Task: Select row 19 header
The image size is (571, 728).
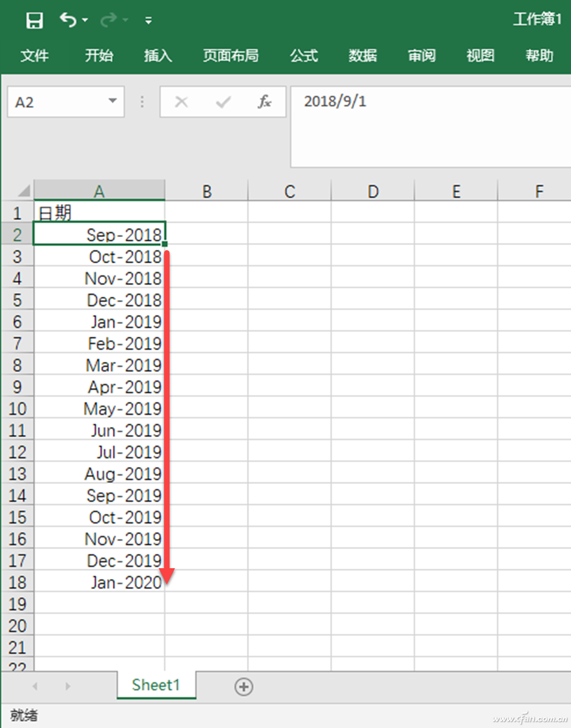Action: 17,604
